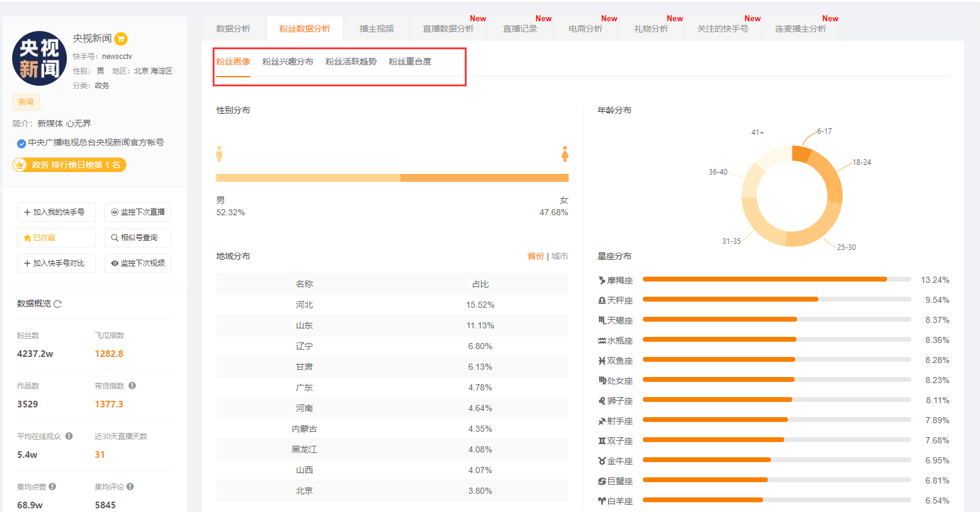Switch region view to 省份

click(535, 256)
